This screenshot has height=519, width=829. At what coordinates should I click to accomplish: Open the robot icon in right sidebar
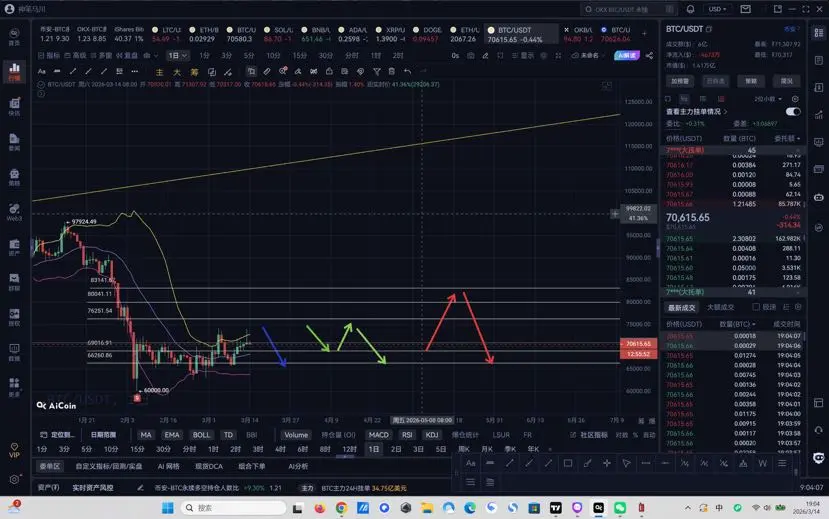[x=818, y=197]
